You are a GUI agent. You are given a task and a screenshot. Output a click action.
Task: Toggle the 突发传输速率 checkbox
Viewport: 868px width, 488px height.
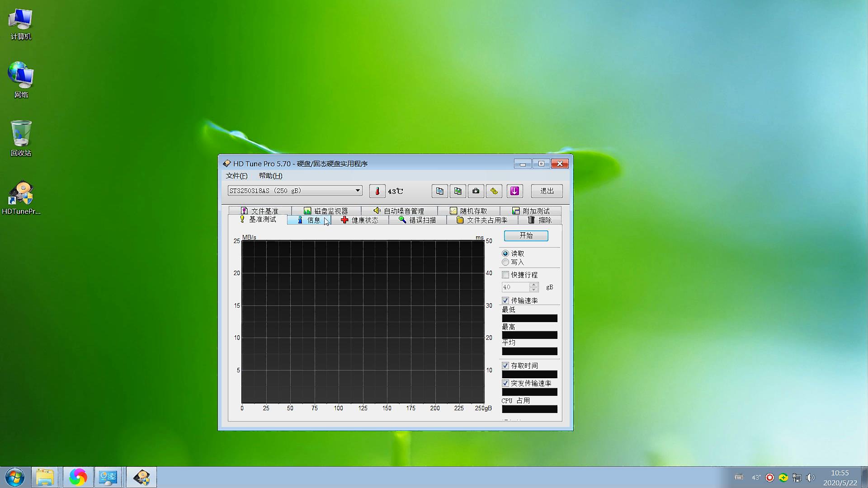(505, 383)
